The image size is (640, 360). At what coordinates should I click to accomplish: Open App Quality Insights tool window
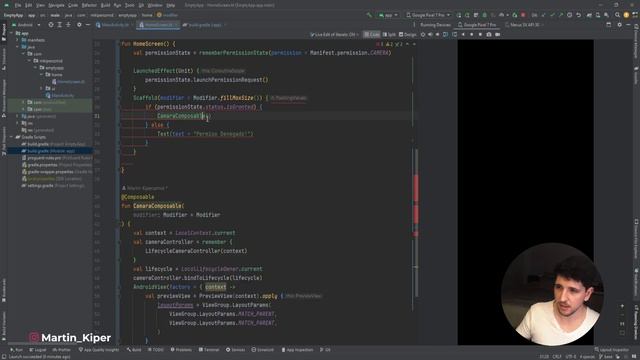point(99,350)
